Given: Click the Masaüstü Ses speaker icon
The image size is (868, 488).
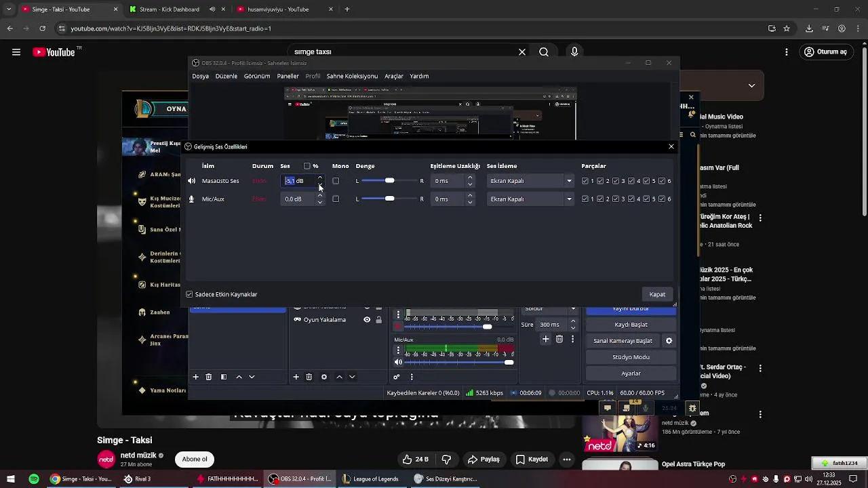Looking at the screenshot, I should point(191,181).
